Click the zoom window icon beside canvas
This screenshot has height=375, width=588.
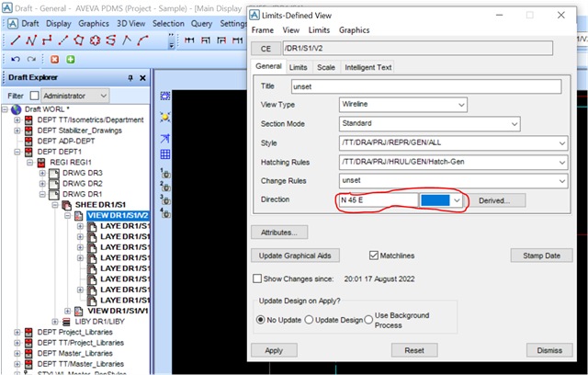coord(165,97)
